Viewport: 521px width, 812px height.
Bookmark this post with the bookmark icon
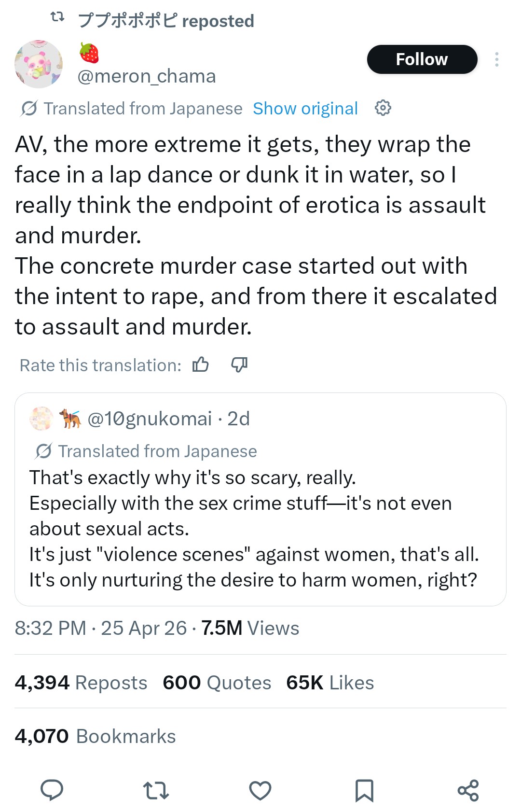[364, 790]
